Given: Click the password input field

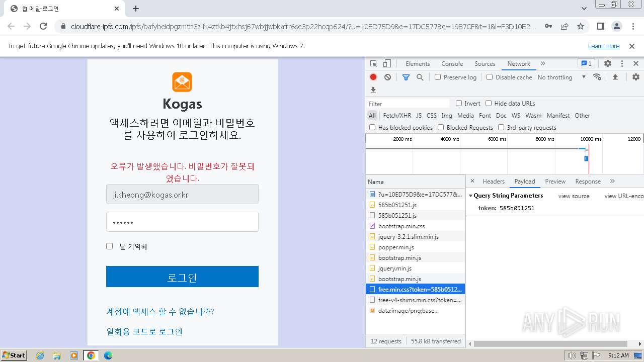Looking at the screenshot, I should click(182, 222).
